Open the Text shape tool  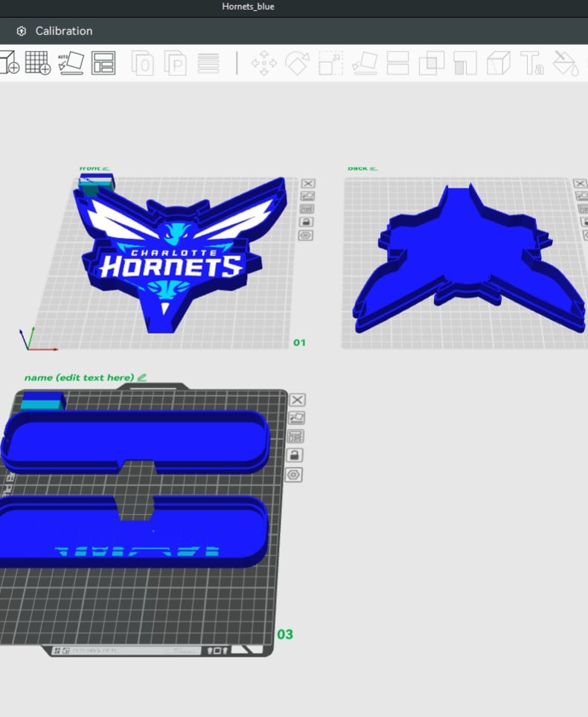[531, 63]
